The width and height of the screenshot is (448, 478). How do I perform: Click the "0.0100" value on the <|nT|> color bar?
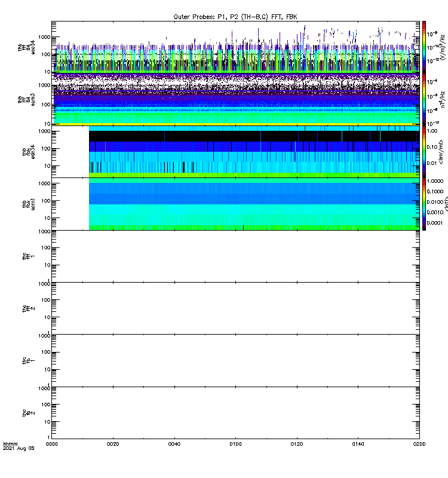click(x=435, y=202)
